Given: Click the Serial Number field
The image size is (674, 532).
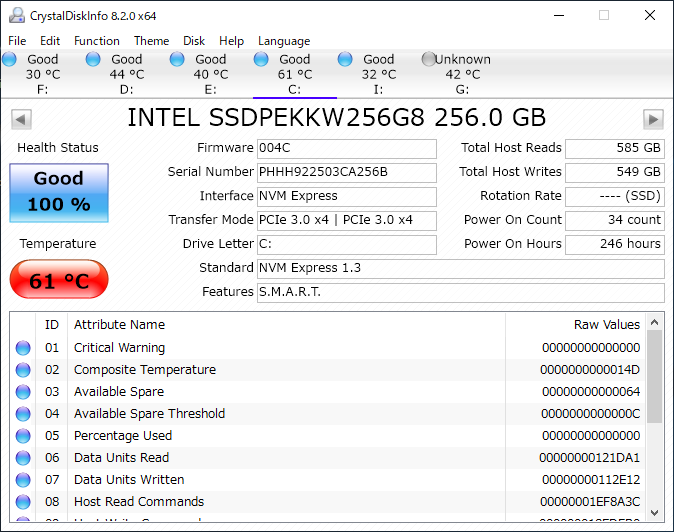Looking at the screenshot, I should pos(346,173).
